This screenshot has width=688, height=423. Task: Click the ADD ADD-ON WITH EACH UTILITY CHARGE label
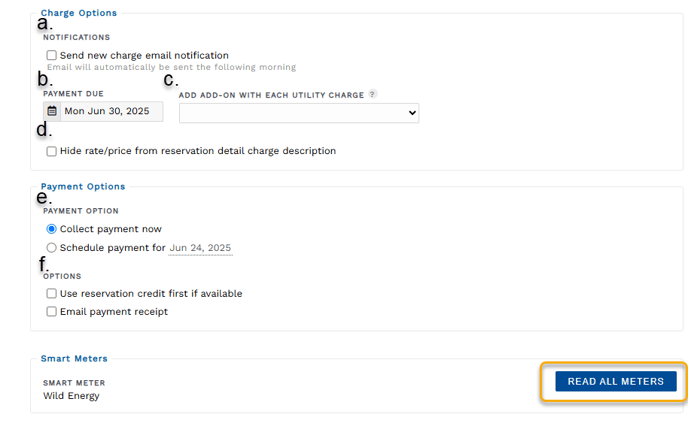tap(271, 95)
